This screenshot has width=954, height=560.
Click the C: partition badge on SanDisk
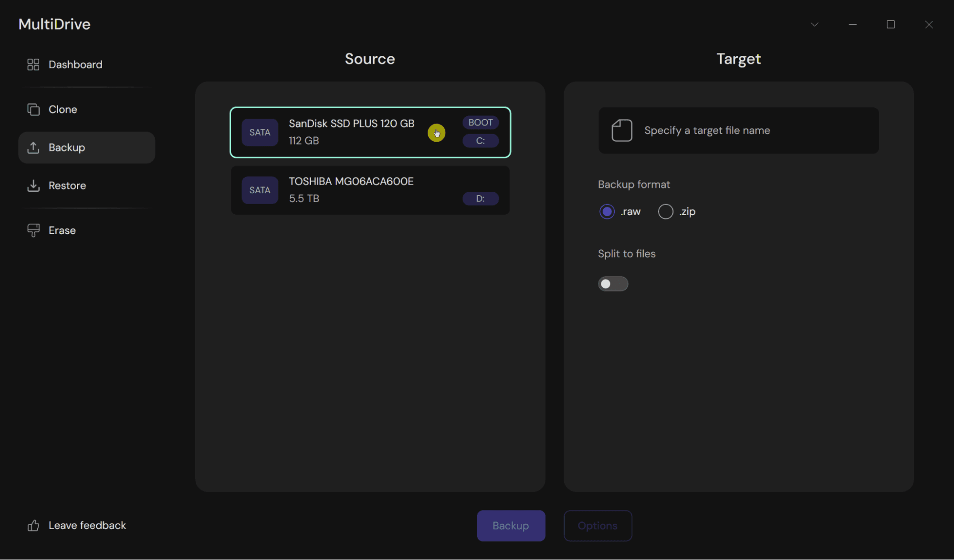pyautogui.click(x=480, y=141)
